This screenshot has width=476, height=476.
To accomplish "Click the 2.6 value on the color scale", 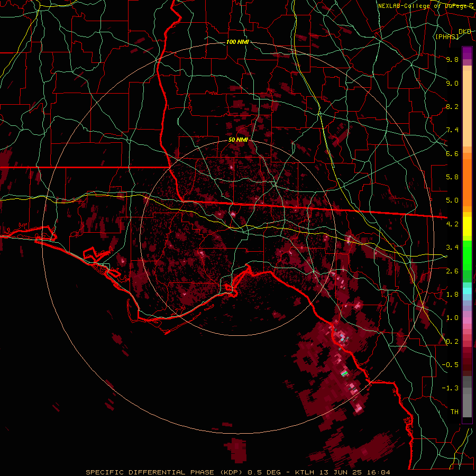I will point(452,271).
